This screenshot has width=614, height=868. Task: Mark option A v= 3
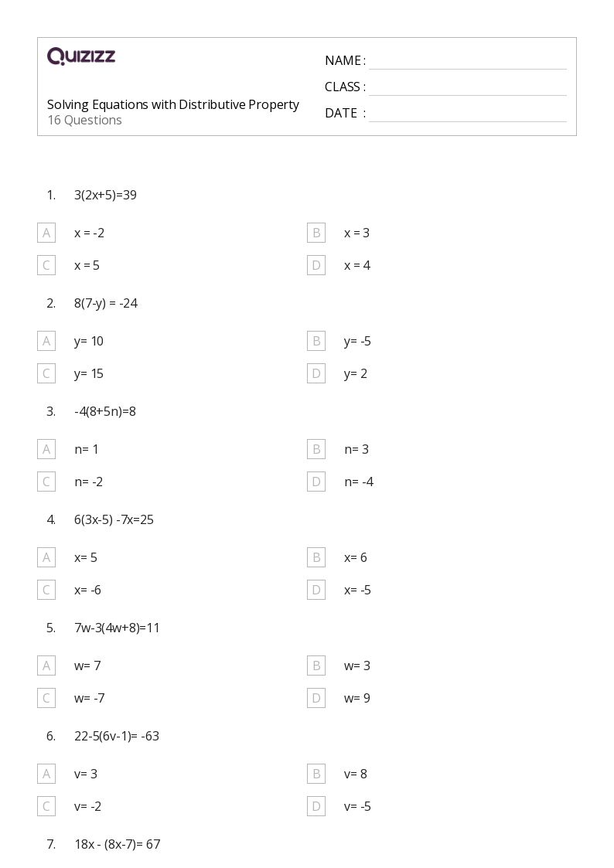click(x=46, y=774)
